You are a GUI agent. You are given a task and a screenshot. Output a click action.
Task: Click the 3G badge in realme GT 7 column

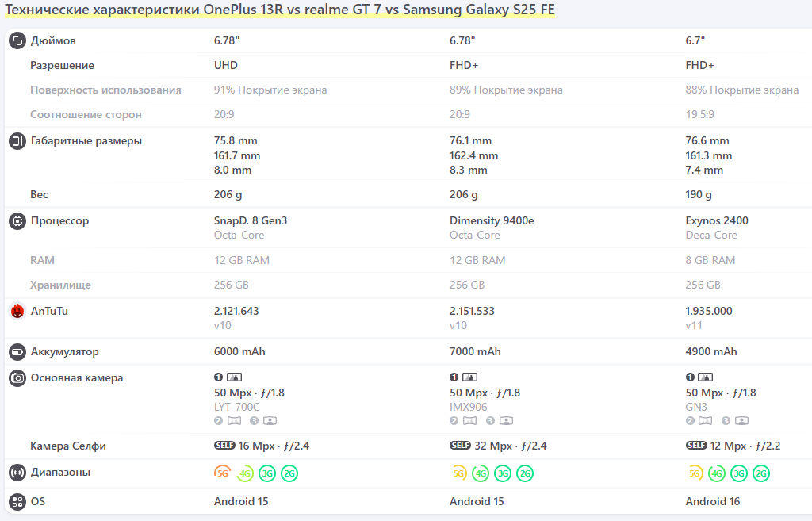[x=503, y=473]
